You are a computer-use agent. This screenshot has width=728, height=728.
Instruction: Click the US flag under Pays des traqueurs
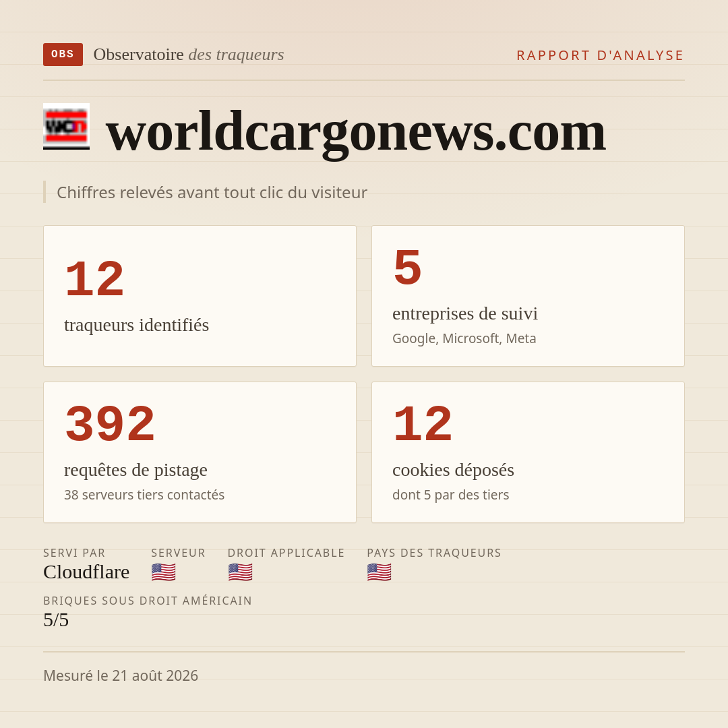click(379, 572)
